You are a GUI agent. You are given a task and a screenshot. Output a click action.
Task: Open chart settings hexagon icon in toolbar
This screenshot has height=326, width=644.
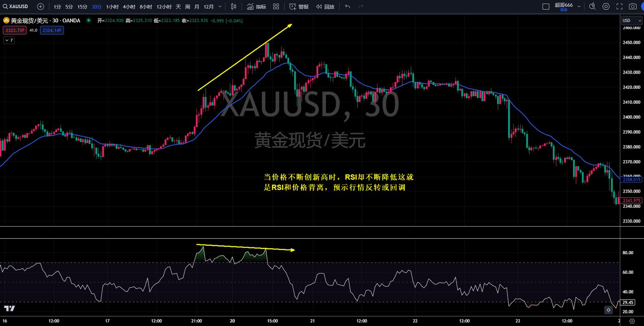(x=606, y=7)
